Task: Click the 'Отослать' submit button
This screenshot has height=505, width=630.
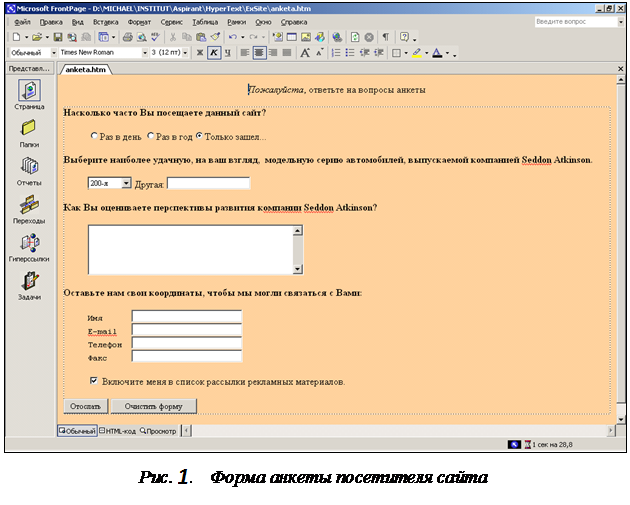Action: tap(85, 406)
